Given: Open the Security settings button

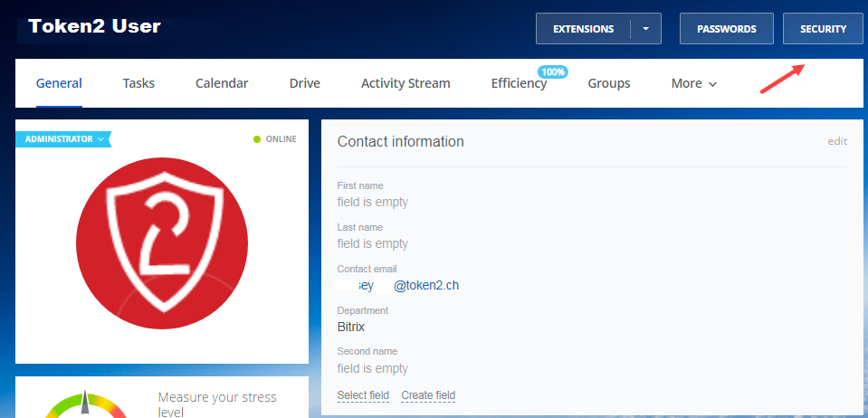Looking at the screenshot, I should 823,29.
